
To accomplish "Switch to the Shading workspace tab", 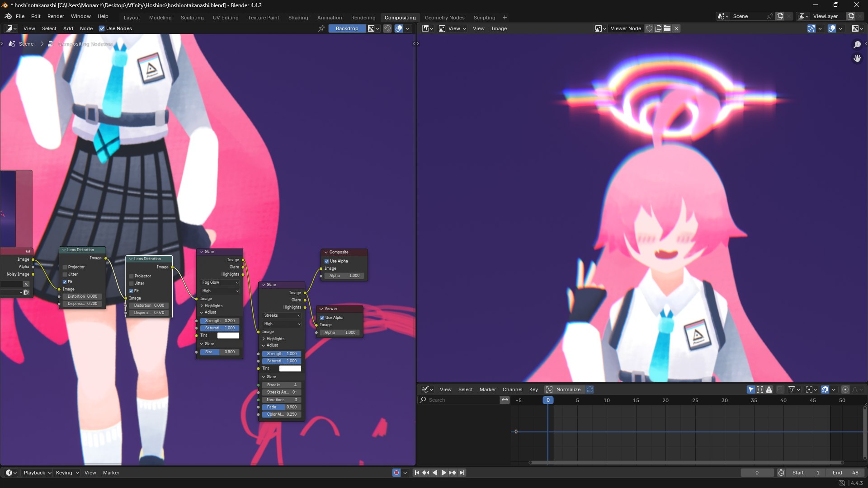I will point(298,18).
